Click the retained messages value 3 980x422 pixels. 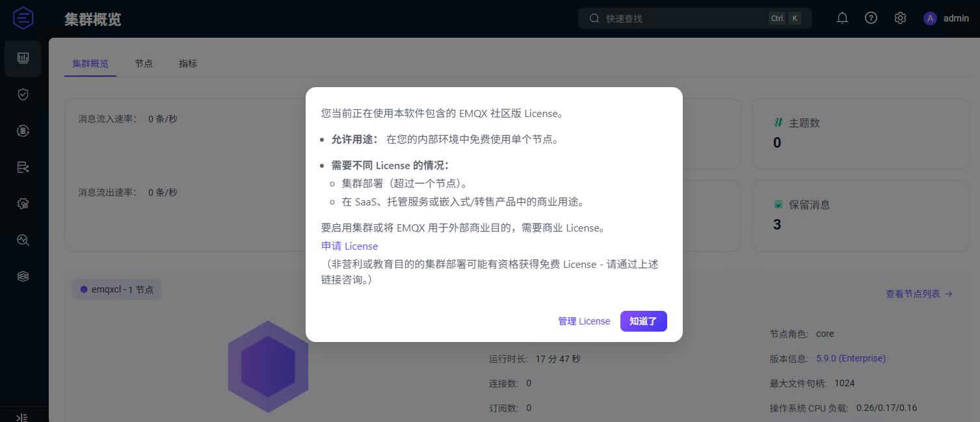click(777, 225)
